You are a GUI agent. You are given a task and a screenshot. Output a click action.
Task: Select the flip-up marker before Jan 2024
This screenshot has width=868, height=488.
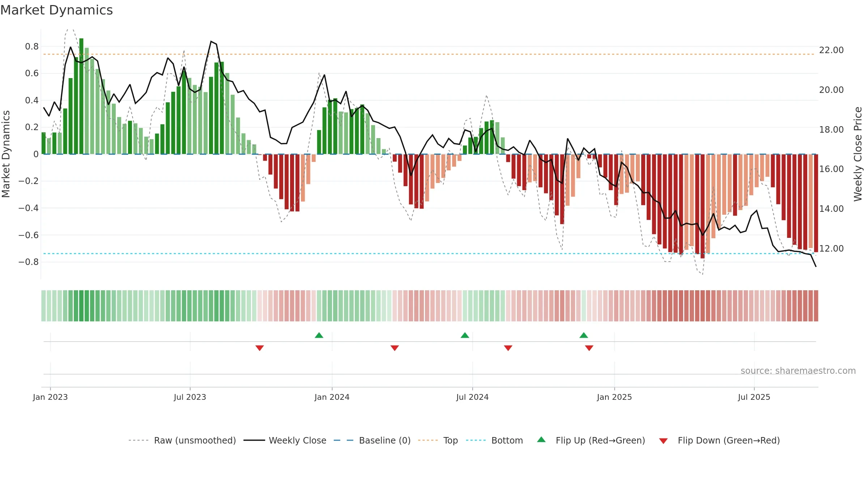point(319,335)
